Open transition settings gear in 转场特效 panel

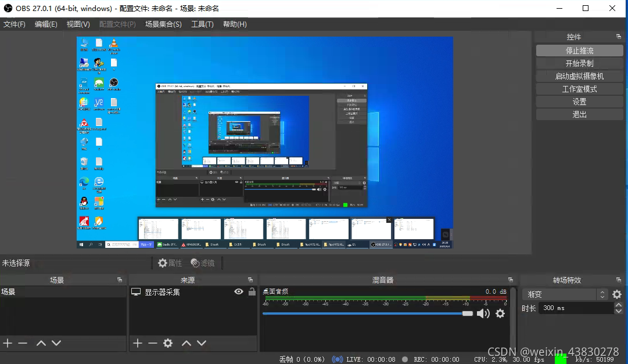(x=616, y=295)
